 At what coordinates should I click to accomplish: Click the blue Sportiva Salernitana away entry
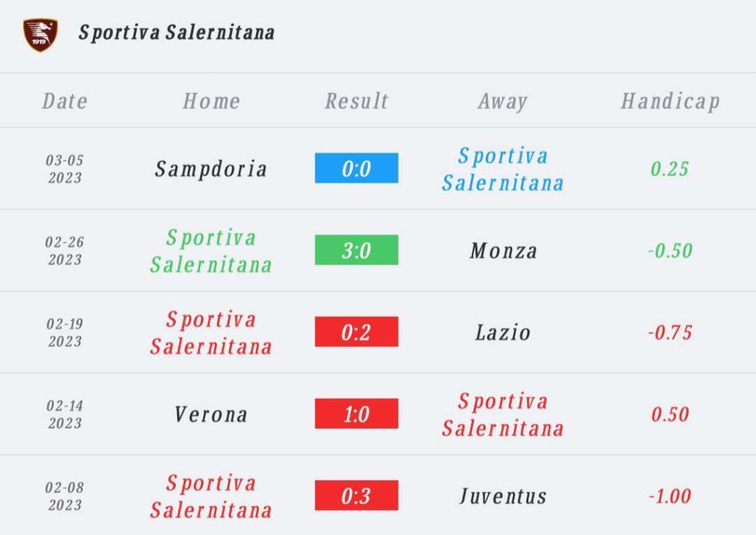(x=503, y=169)
